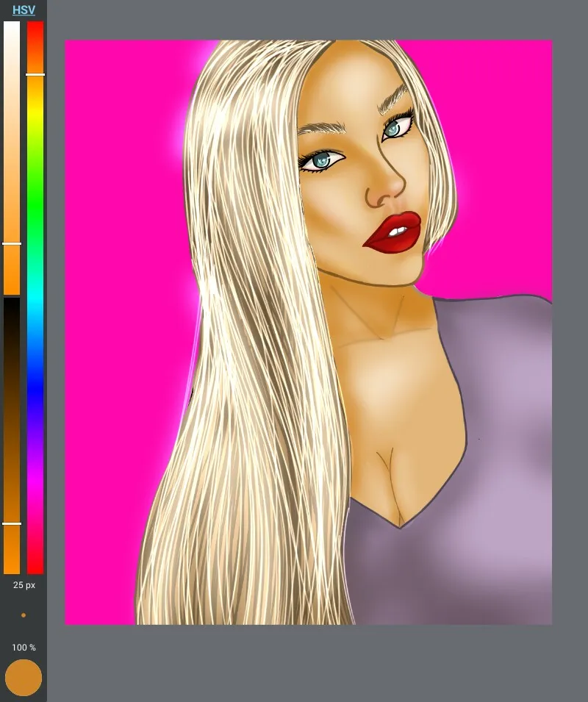
Task: Open the HSV color mode selector
Action: point(24,10)
